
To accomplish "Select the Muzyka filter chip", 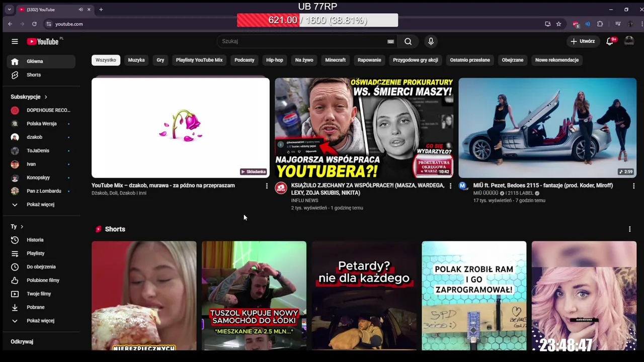I will tap(136, 60).
